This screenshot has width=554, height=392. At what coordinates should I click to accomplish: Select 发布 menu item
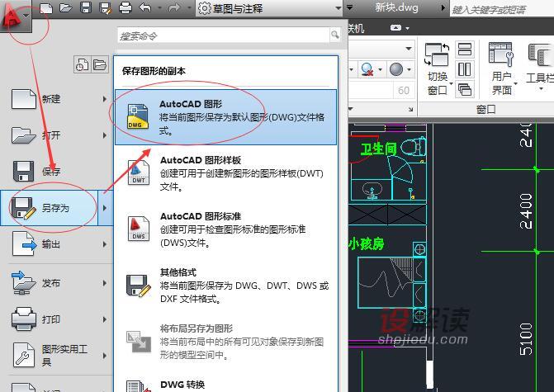click(56, 283)
